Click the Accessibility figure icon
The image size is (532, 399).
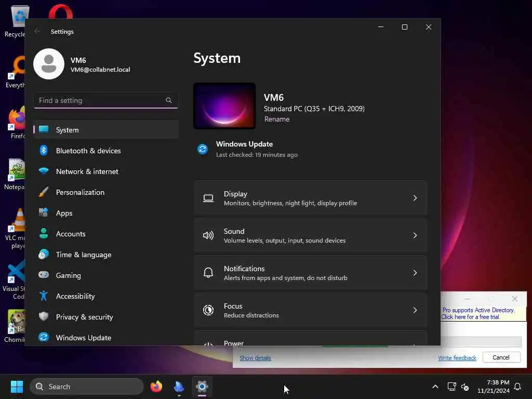pyautogui.click(x=44, y=296)
